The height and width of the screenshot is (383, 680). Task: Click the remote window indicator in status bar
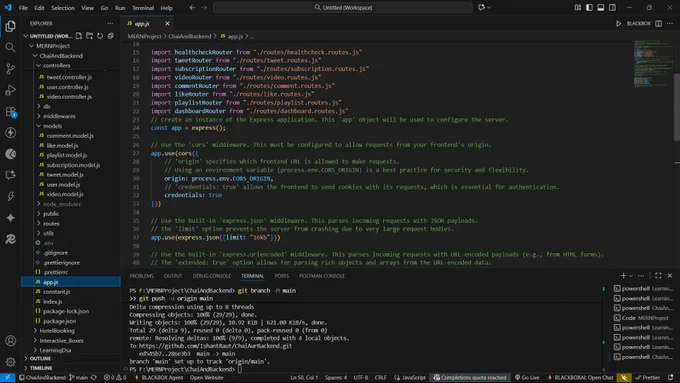[x=7, y=378]
